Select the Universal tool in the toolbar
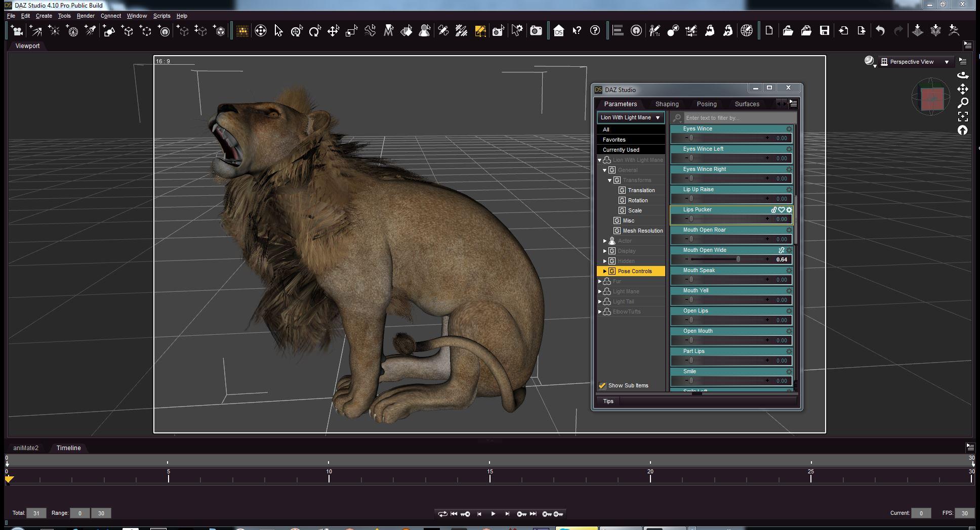This screenshot has width=980, height=530. (297, 31)
